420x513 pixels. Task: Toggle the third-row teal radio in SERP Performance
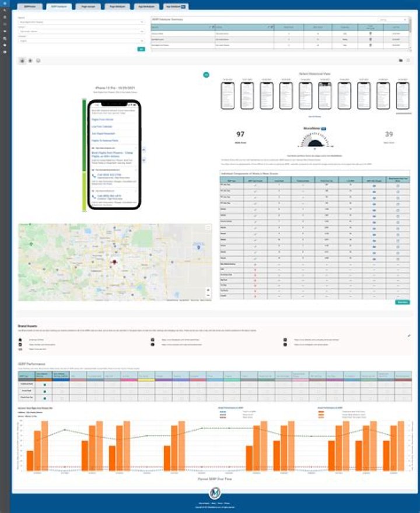[45, 397]
